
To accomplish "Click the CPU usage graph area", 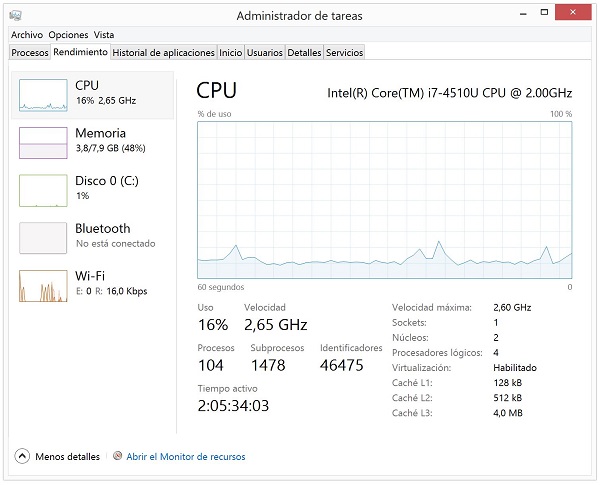I will point(385,200).
